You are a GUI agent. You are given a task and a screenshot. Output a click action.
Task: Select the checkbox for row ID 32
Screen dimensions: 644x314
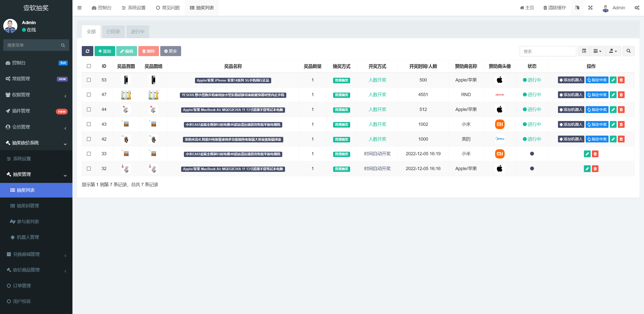[x=89, y=169]
